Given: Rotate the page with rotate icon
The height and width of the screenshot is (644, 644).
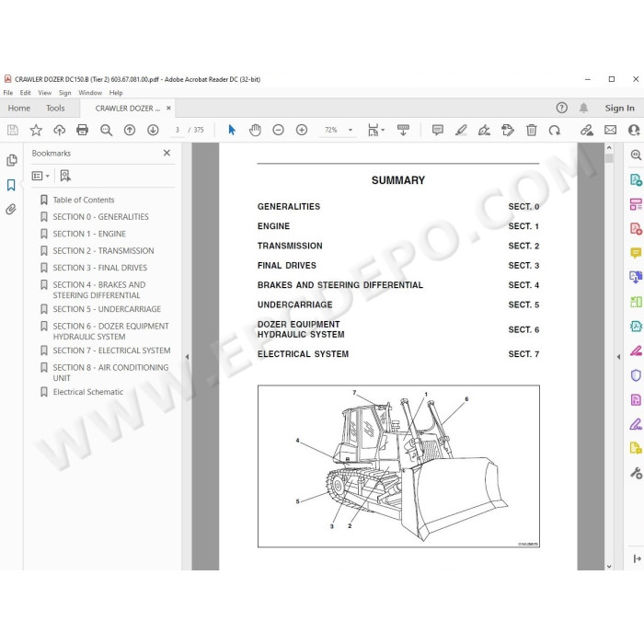Looking at the screenshot, I should 555,131.
